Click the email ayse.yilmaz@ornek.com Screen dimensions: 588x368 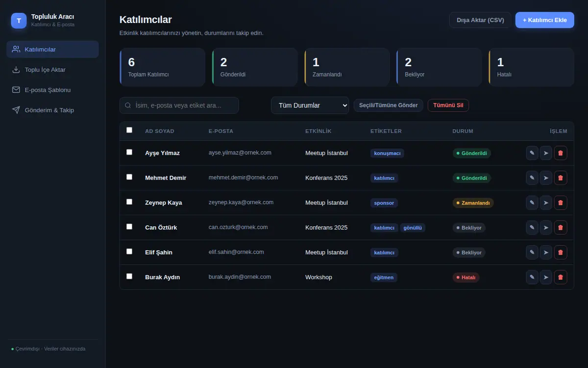pyautogui.click(x=240, y=153)
